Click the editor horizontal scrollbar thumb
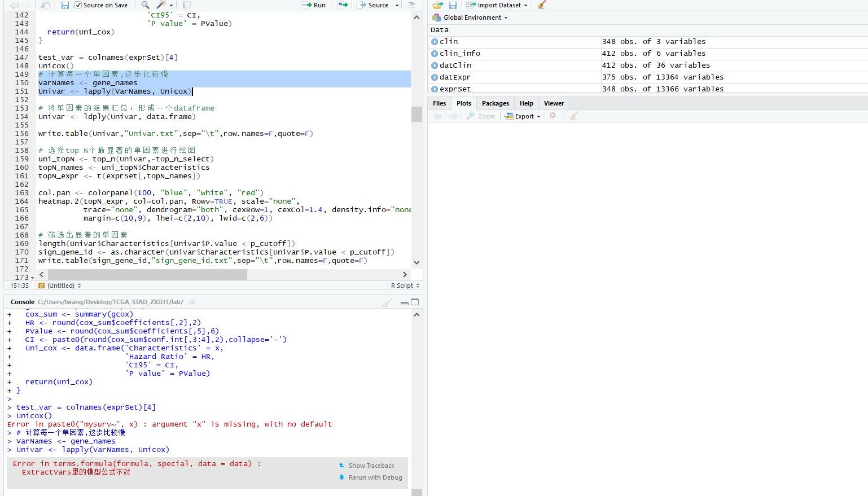Viewport: 868px width, 496px height. (x=147, y=274)
